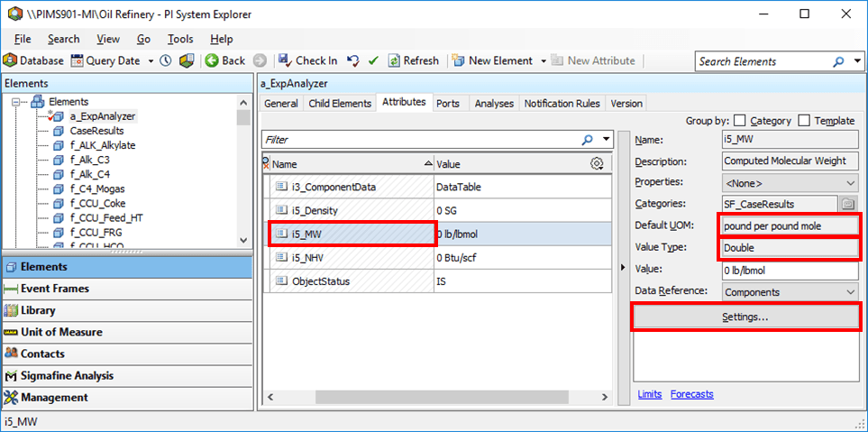Open the New Element dropdown arrow

[544, 61]
